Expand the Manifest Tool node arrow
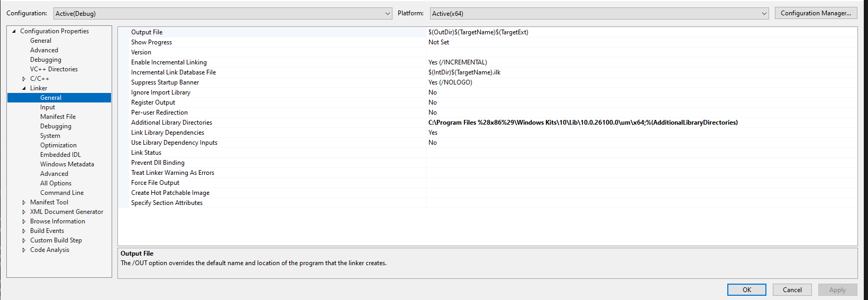This screenshot has height=300, width=868. [24, 202]
